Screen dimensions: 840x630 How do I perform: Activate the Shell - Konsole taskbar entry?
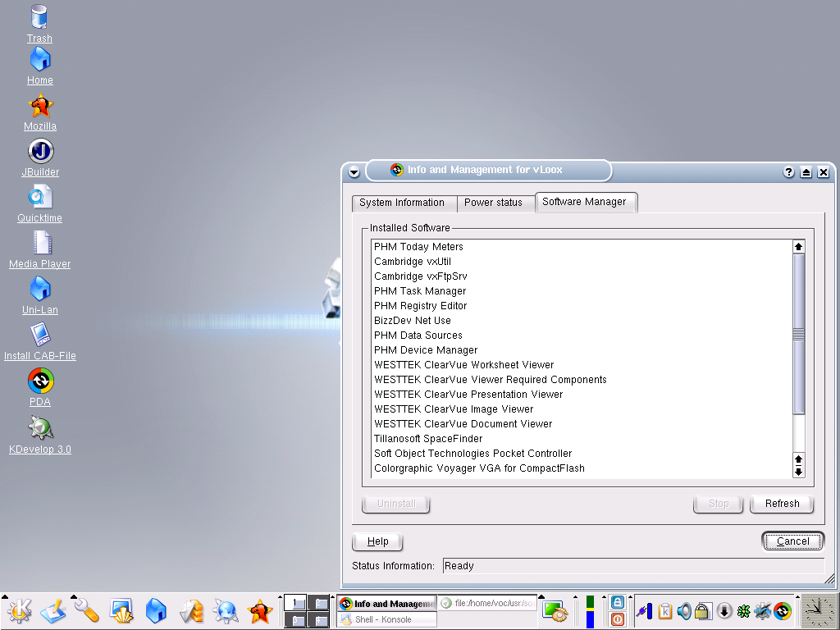387,619
